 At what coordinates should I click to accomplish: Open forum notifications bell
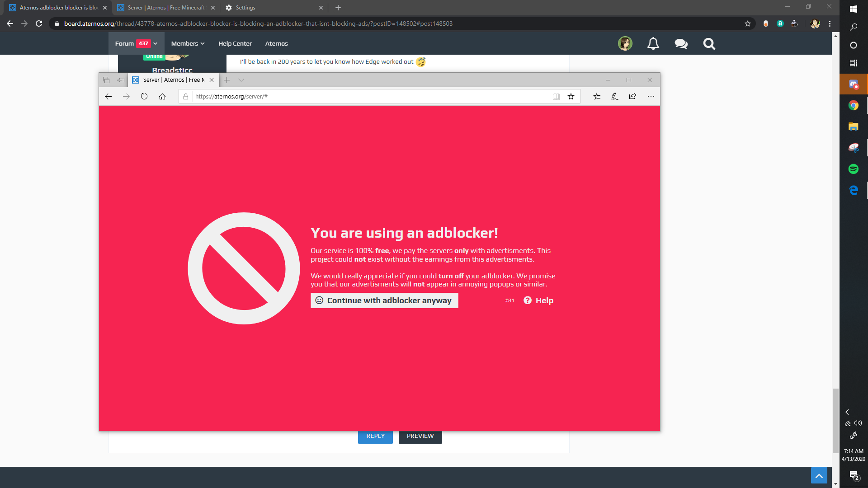(653, 43)
